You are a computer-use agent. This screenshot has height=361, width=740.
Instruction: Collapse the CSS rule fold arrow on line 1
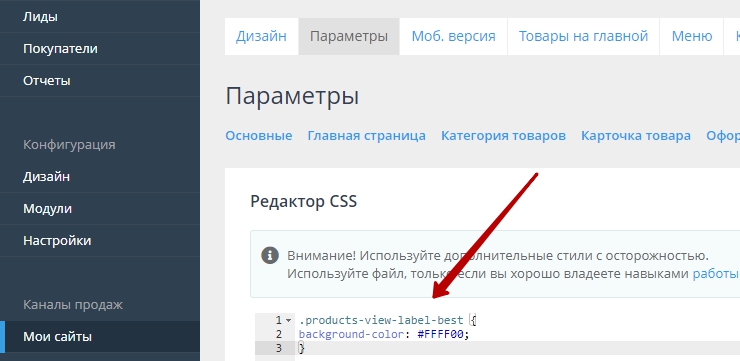[x=288, y=320]
